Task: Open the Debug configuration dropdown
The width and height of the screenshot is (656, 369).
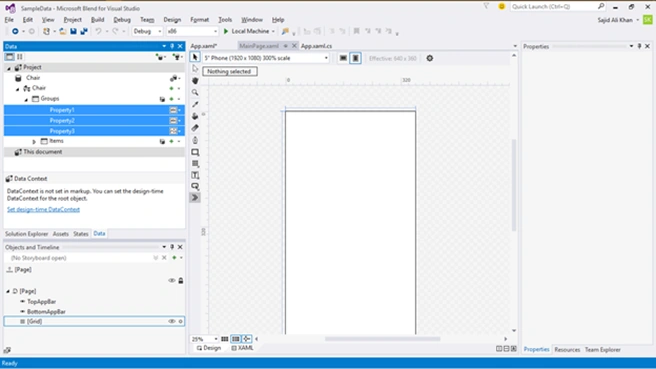Action: click(x=147, y=31)
